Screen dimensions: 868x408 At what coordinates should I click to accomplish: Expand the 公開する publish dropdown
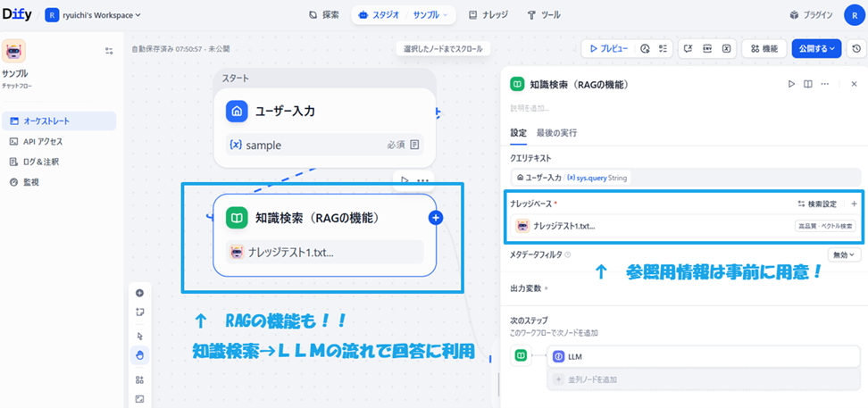click(x=816, y=49)
